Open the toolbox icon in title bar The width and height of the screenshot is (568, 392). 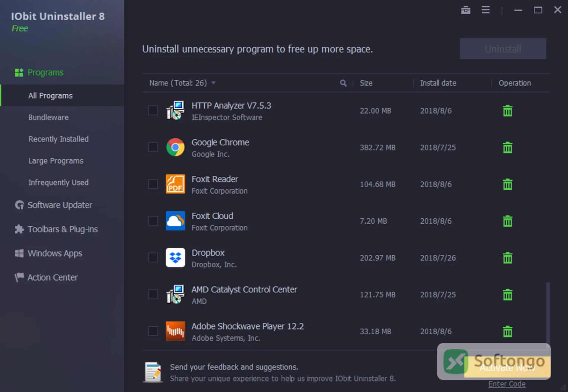click(466, 10)
